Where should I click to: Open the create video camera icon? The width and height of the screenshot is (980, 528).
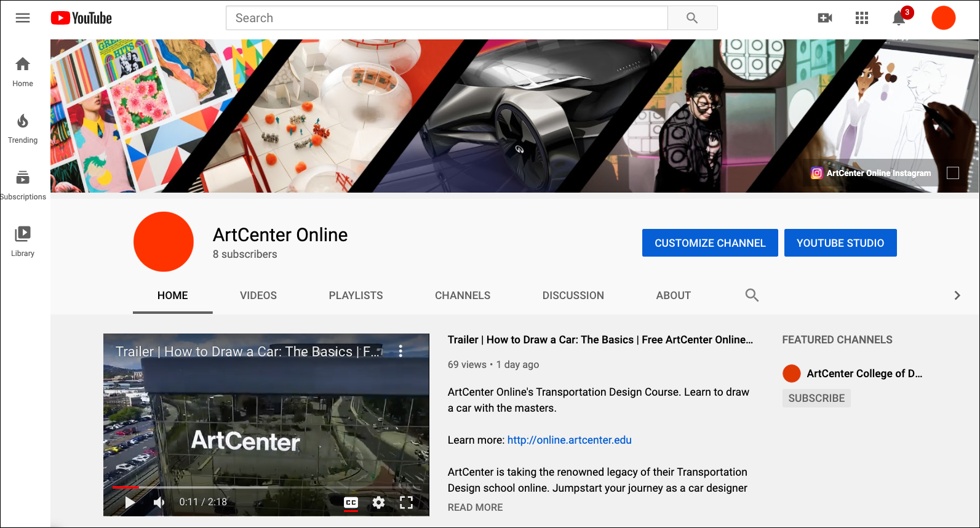click(x=824, y=18)
